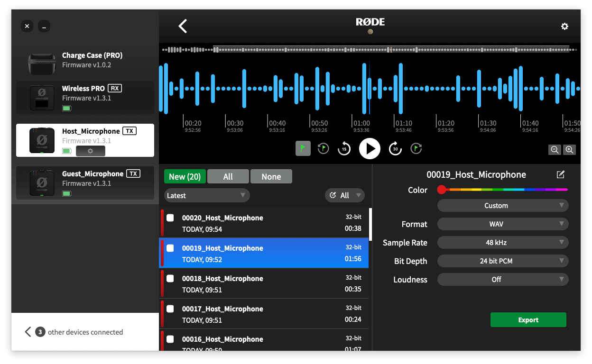Viewport: 592px width, 364px height.
Task: Select recording 00020_Host_Microphone
Action: 264,223
